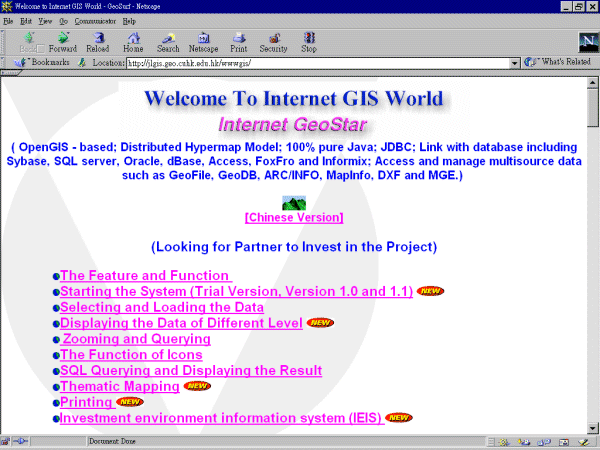Click the Location page proxy icon

pyautogui.click(x=82, y=62)
